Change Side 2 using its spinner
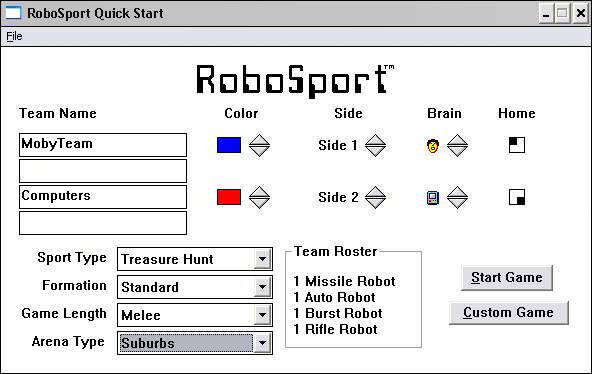This screenshot has height=374, width=592. [x=375, y=197]
